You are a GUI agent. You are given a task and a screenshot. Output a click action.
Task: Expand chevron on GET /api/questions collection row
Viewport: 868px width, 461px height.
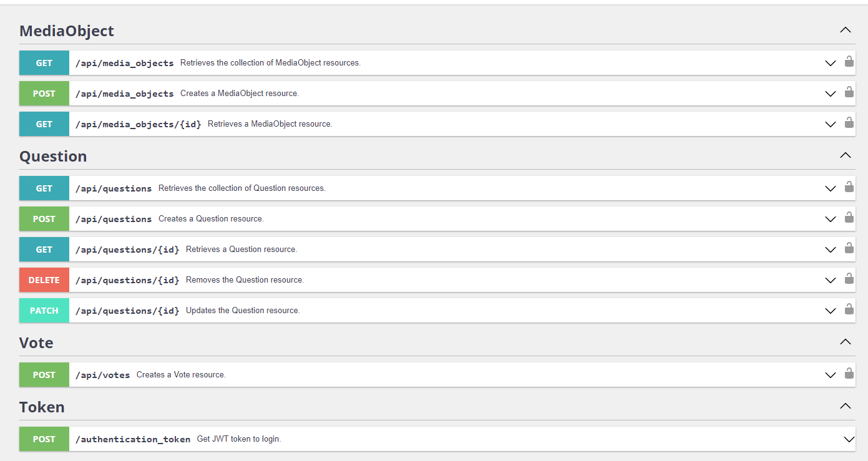coord(831,188)
